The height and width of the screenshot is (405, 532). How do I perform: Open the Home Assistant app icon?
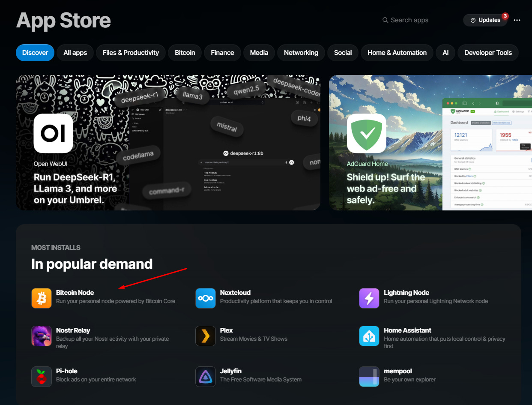[x=369, y=336]
